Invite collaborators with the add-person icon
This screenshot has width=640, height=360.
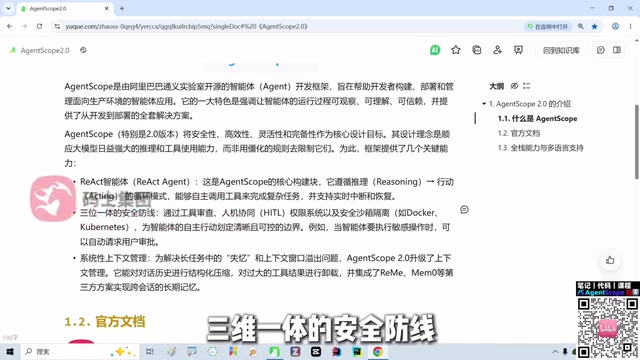click(497, 50)
